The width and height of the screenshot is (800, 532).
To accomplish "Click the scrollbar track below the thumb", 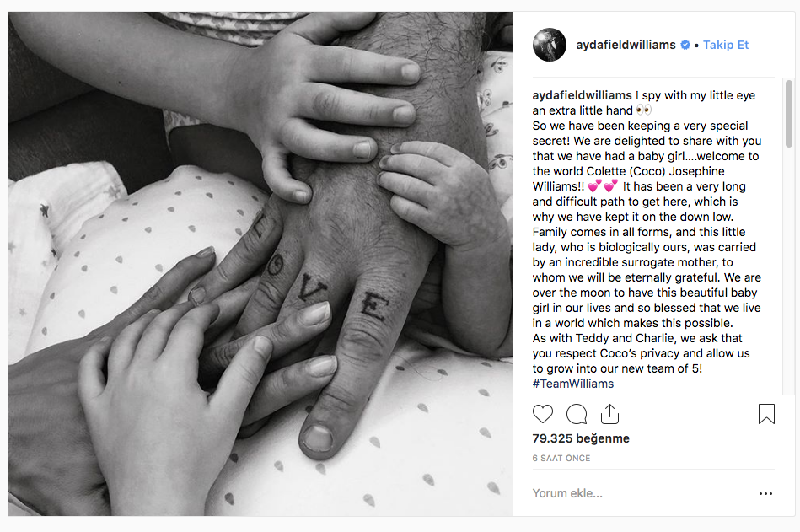I will [789, 271].
